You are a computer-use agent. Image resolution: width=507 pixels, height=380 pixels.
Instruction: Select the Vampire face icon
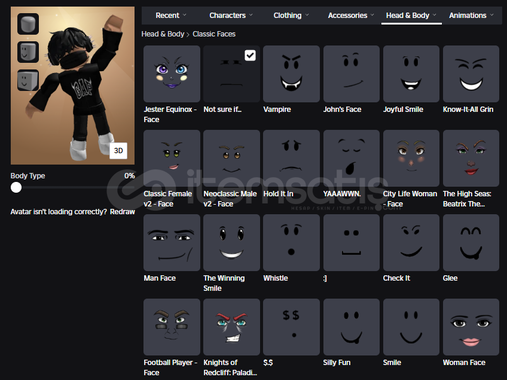[291, 74]
